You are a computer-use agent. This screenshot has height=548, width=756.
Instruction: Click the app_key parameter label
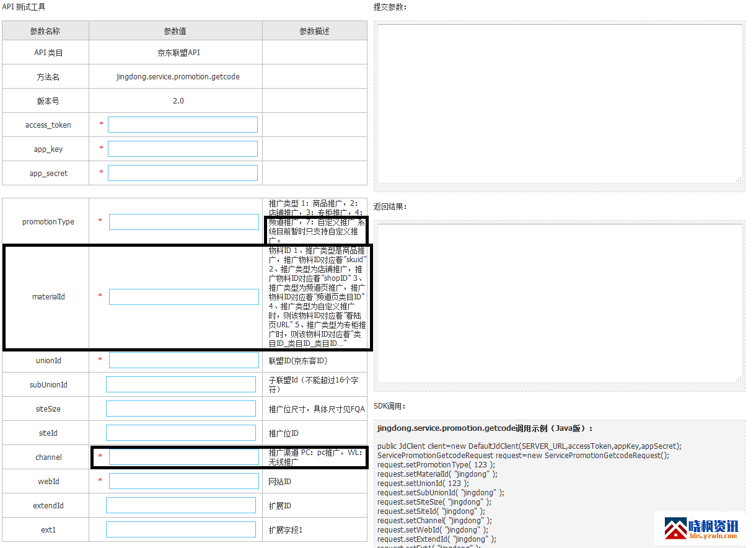(x=48, y=149)
